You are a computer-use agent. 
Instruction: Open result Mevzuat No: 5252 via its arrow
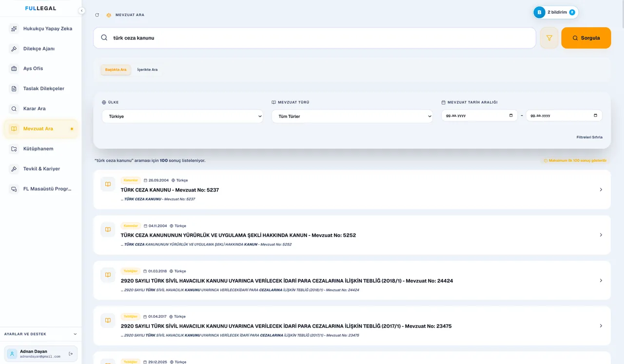[x=601, y=235]
